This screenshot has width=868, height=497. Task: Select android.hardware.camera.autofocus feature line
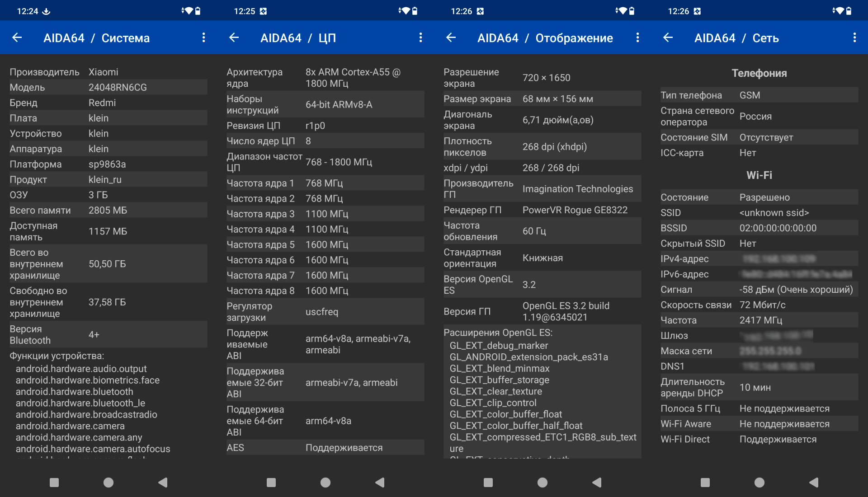(x=93, y=449)
